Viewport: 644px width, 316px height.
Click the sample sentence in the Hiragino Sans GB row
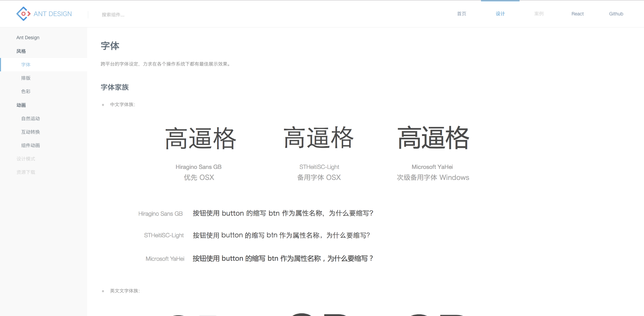(283, 213)
